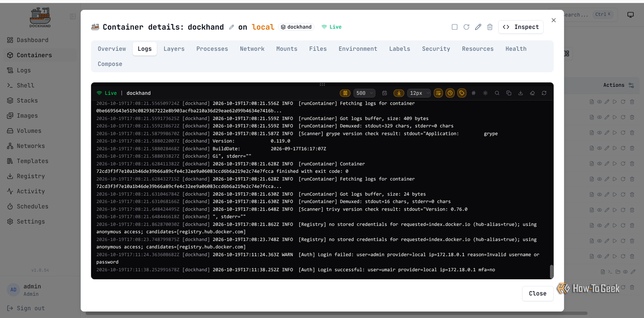This screenshot has height=318, width=644.
Task: Collapse the sidebar panel icon
Action: (x=73, y=16)
